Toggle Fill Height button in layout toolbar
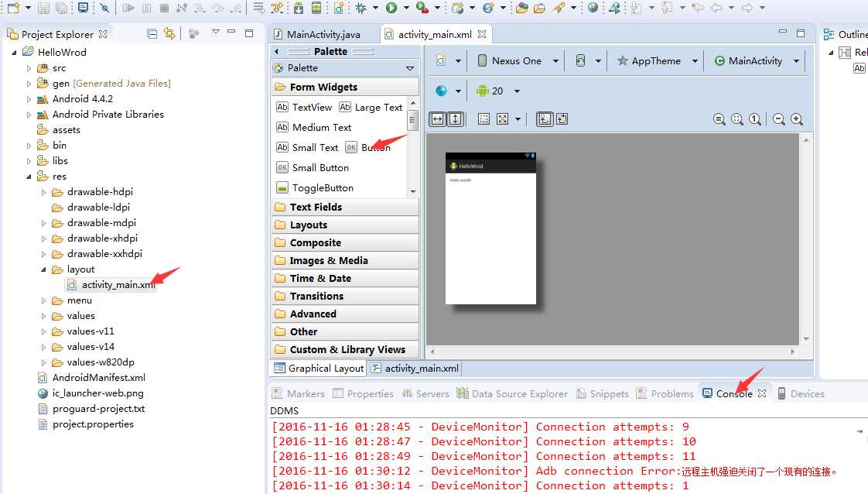This screenshot has width=868, height=494. click(x=455, y=119)
